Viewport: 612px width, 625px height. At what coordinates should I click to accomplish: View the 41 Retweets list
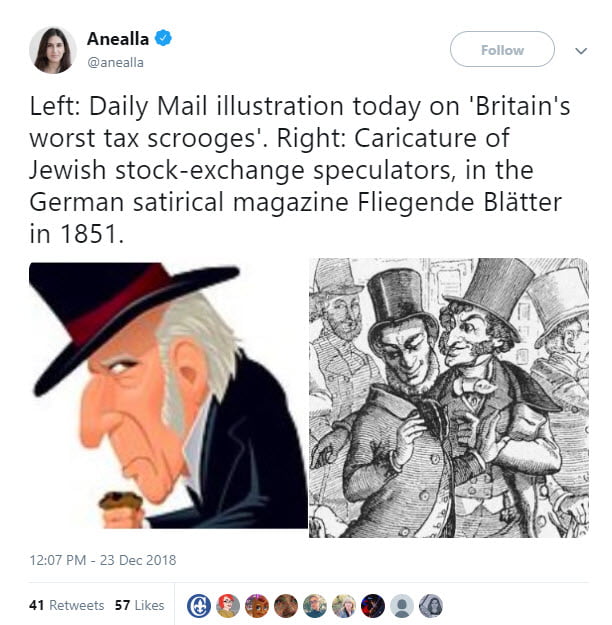click(66, 605)
